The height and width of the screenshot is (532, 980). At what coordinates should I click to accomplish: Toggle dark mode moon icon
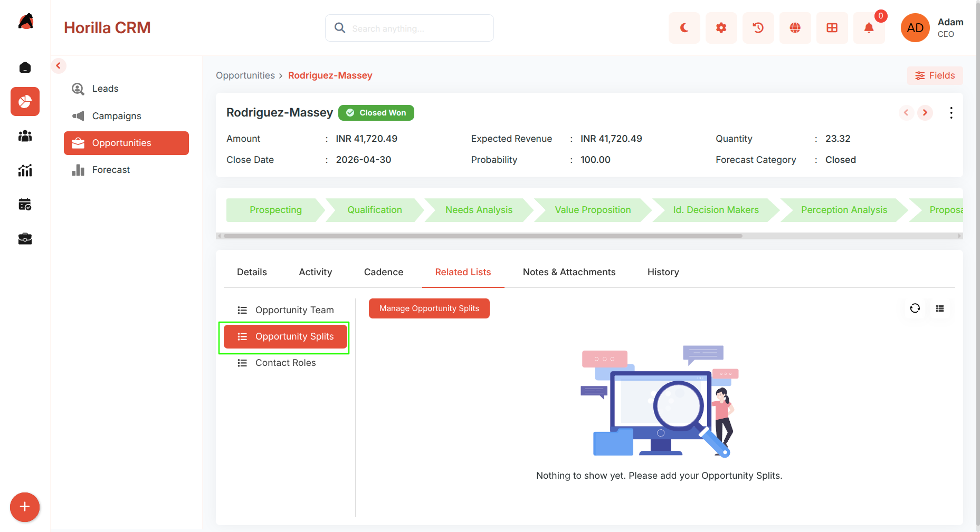point(684,28)
